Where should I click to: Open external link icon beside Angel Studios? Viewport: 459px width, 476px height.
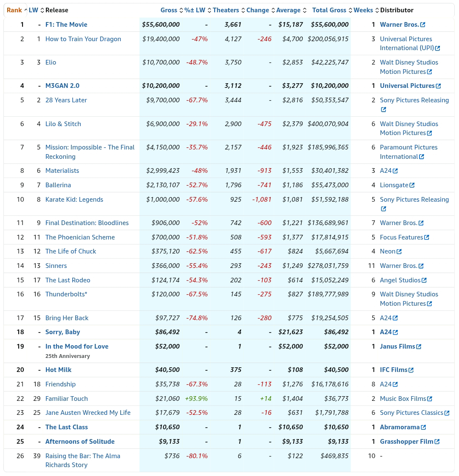pos(424,281)
